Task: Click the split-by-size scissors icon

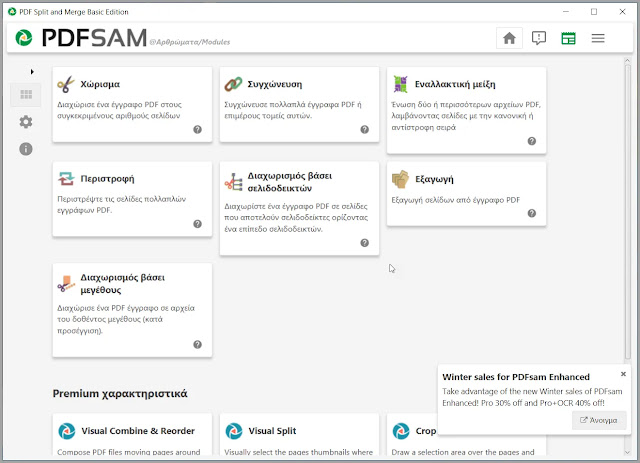Action: (66, 284)
